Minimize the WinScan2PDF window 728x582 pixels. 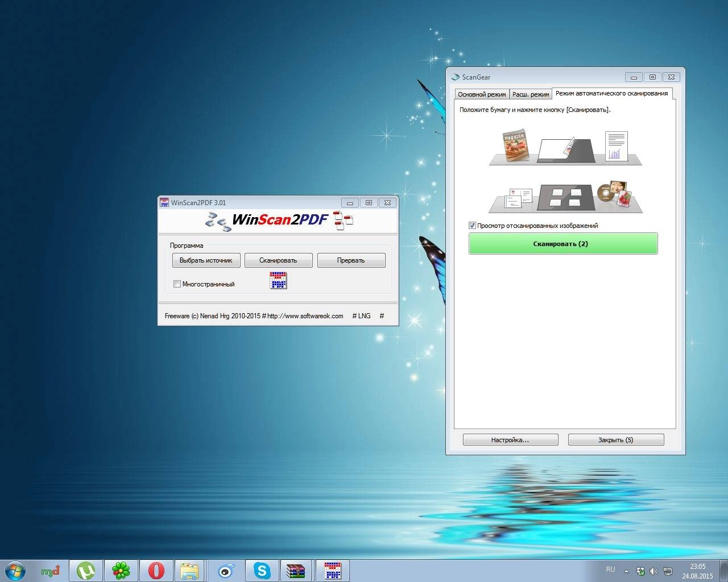[x=350, y=202]
